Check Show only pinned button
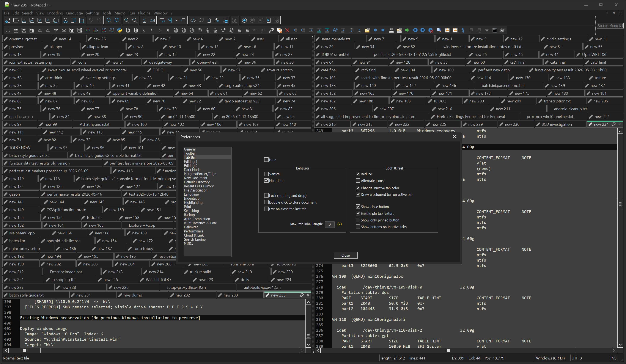This screenshot has height=364, width=626. 358,220
